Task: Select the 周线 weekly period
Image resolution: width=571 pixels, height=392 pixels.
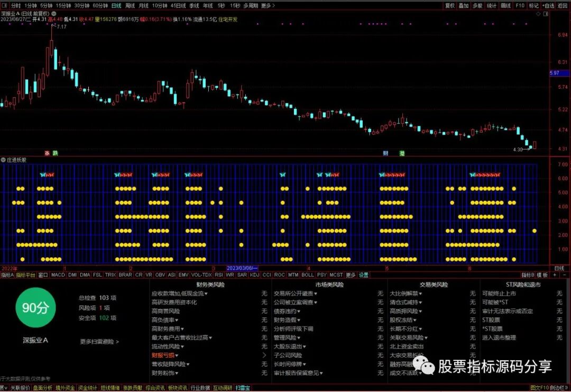Action: pos(130,5)
